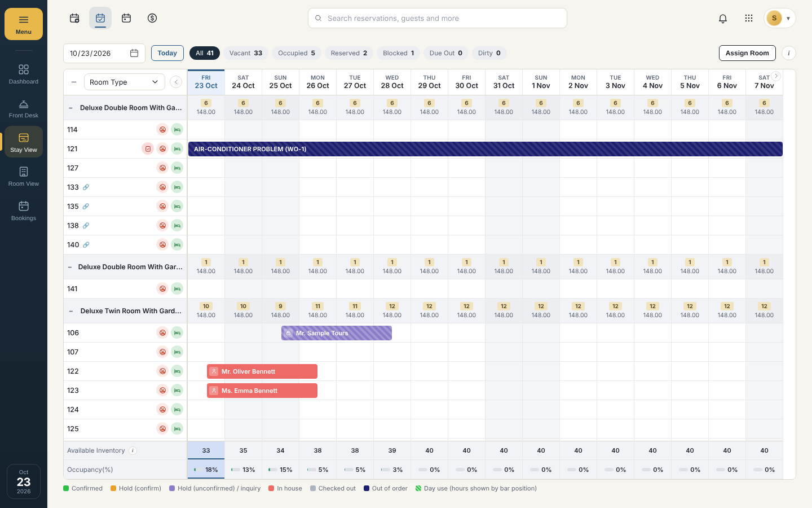Collapse the Deluxe Twin Room With Gard... group
Screen dimensions: 812x508
coord(70,311)
